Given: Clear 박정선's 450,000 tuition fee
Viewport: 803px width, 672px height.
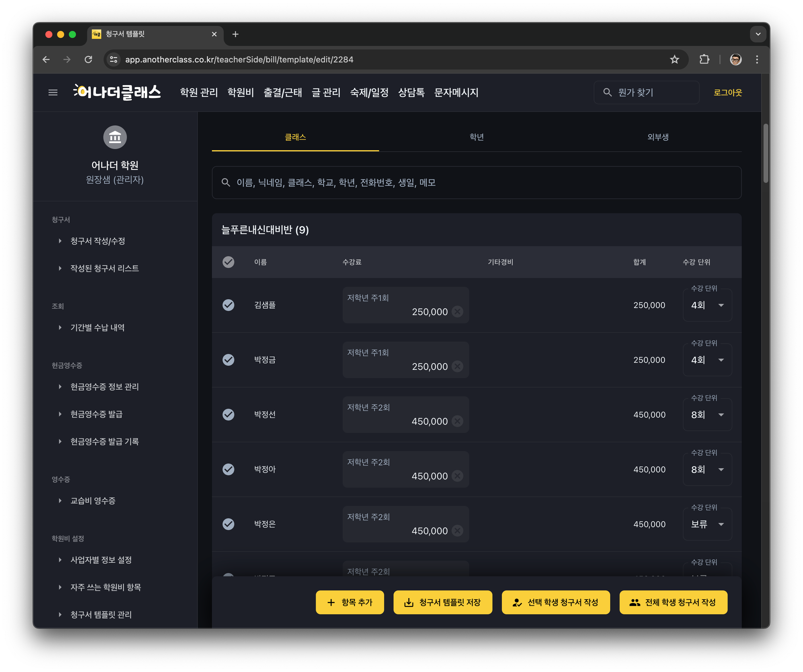Looking at the screenshot, I should [x=457, y=421].
